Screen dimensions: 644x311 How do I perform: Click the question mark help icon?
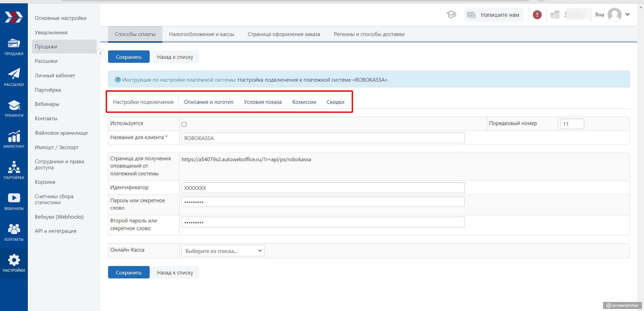pyautogui.click(x=118, y=80)
